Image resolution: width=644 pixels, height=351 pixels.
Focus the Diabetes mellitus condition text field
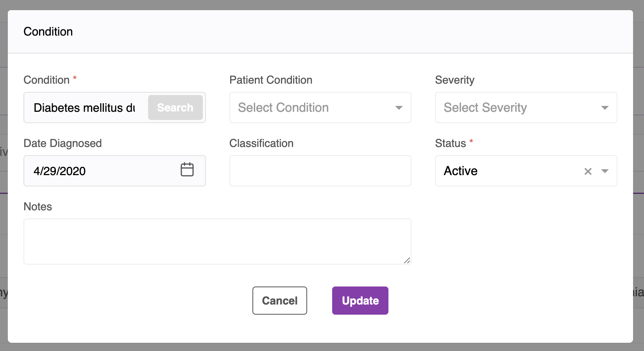coord(84,108)
